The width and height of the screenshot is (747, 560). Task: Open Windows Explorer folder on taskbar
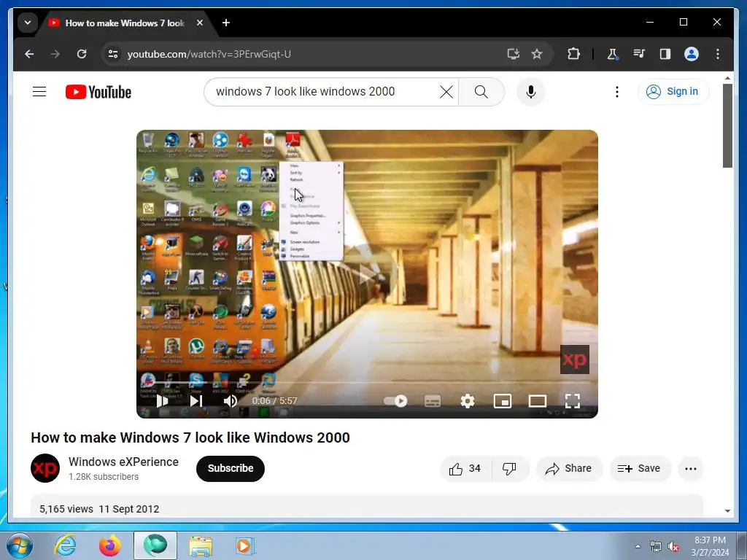pos(201,545)
